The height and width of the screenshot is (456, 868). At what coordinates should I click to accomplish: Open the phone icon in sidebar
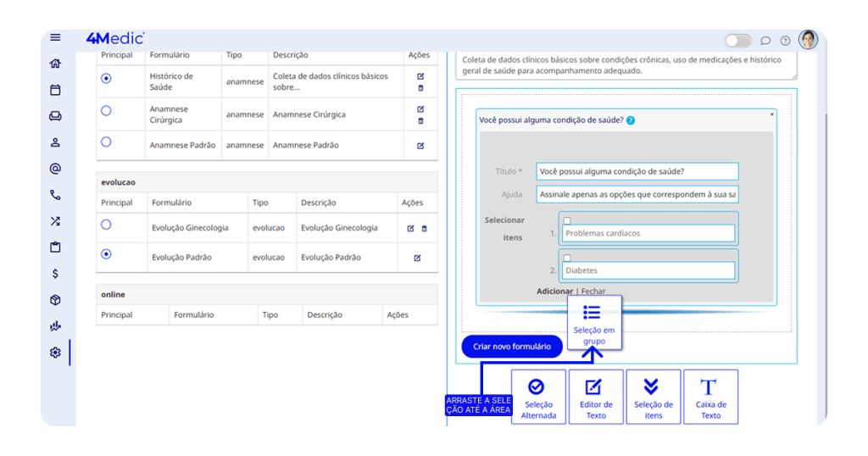[x=55, y=195]
